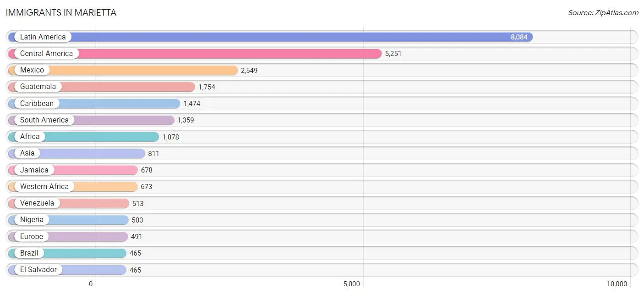Screen dimensions: 644x295
Task: Click the Western Africa bar label
Action: 44,187
